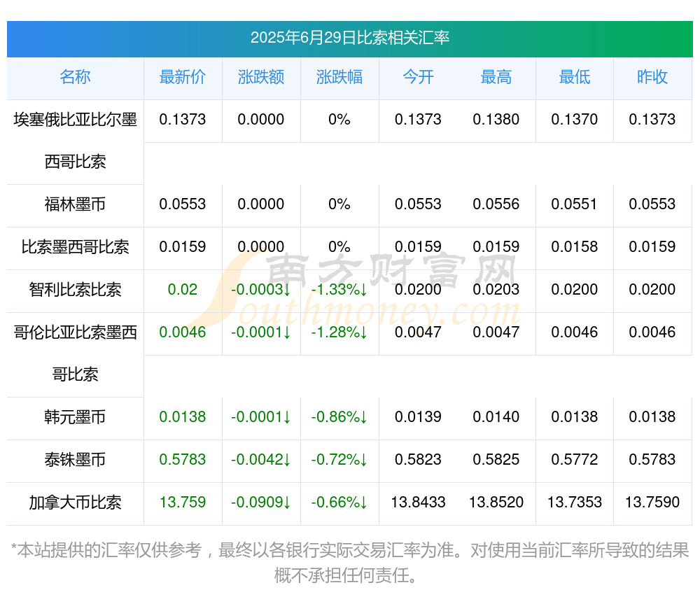
Task: Click the 0.0203 highest value
Action: (x=496, y=290)
